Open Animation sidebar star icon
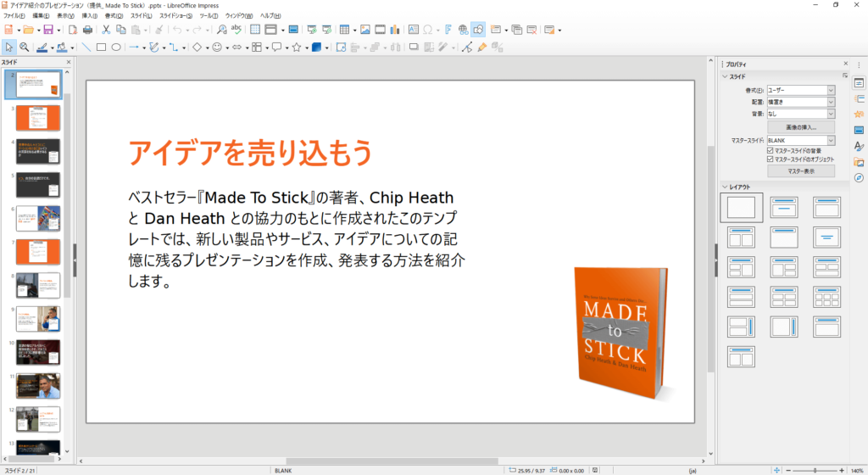Screen dimensions: 868x475 pyautogui.click(x=860, y=114)
